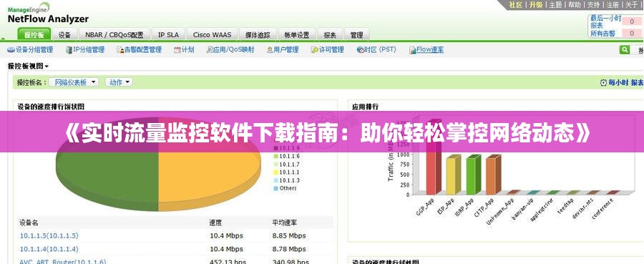Open the 计划 schedule link

pos(187,49)
